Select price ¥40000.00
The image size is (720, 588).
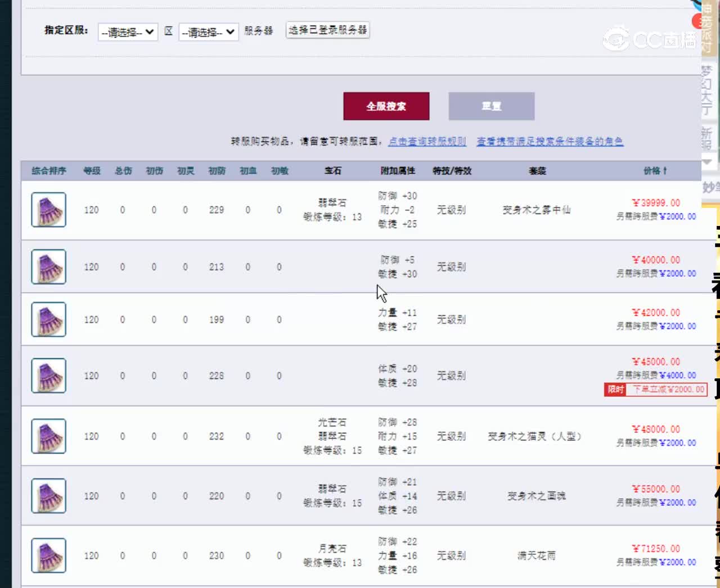click(656, 260)
